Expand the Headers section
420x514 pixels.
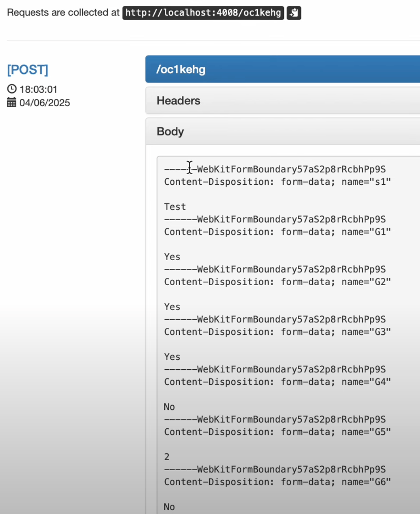179,100
